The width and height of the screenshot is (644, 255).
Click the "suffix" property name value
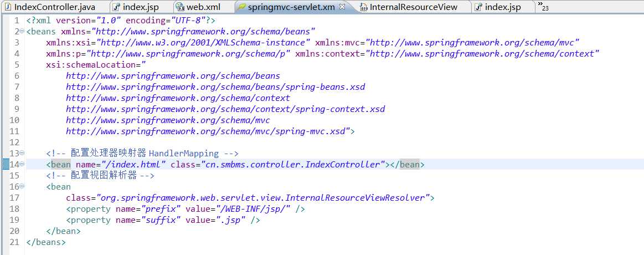[161, 220]
